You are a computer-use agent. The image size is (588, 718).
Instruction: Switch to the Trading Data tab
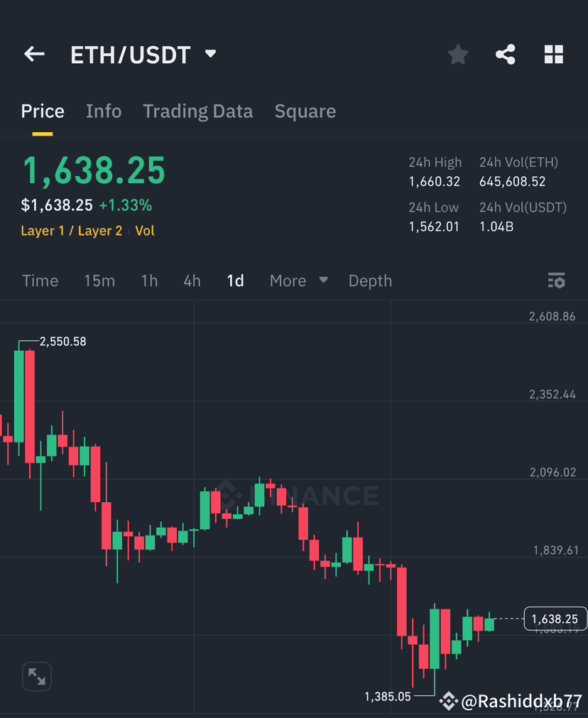point(198,111)
